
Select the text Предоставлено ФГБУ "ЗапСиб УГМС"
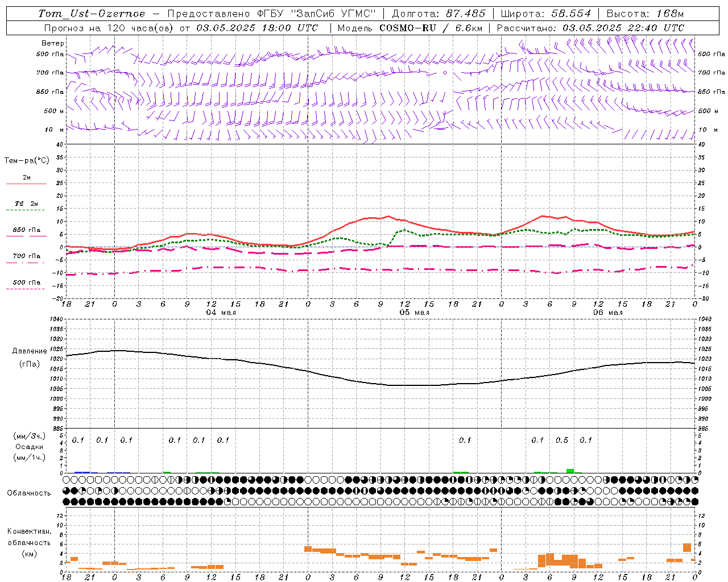(272, 14)
